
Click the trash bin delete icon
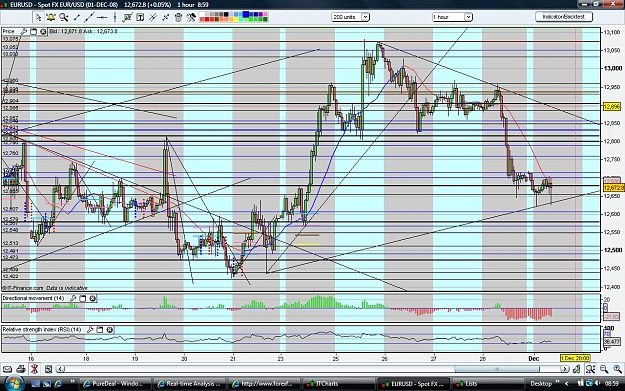178,17
